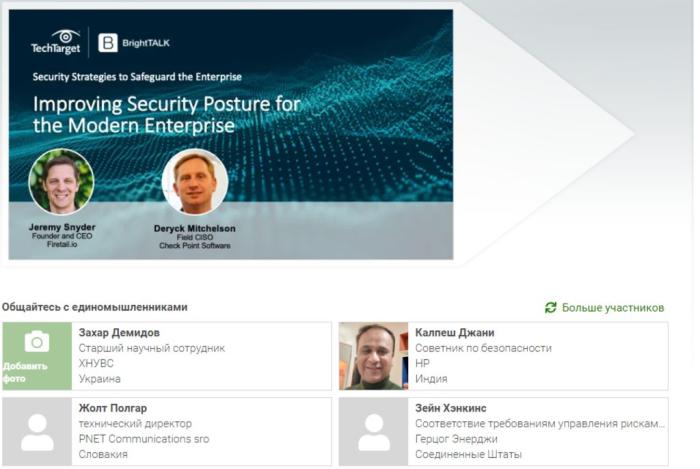Open the name Калпеш Джани
Screen dimensions: 700x469
click(454, 333)
